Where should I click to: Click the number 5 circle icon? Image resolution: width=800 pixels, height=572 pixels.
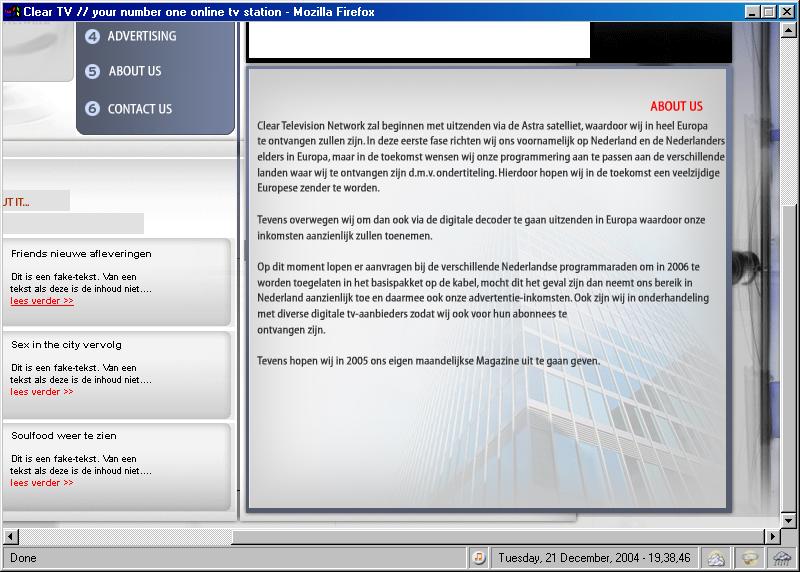coord(92,71)
